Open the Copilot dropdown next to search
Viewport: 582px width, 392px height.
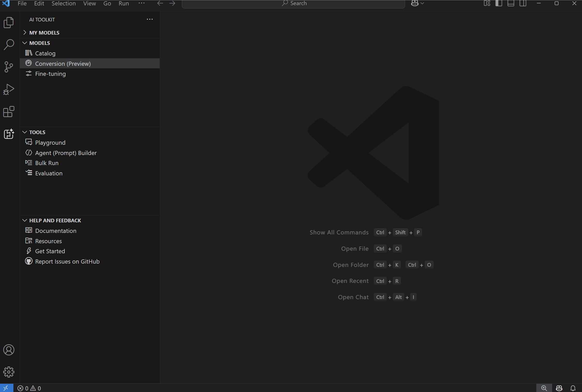coord(422,3)
